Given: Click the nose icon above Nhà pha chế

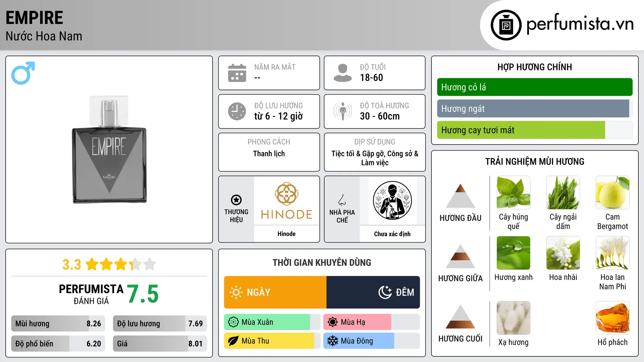Looking at the screenshot, I should coord(342,200).
